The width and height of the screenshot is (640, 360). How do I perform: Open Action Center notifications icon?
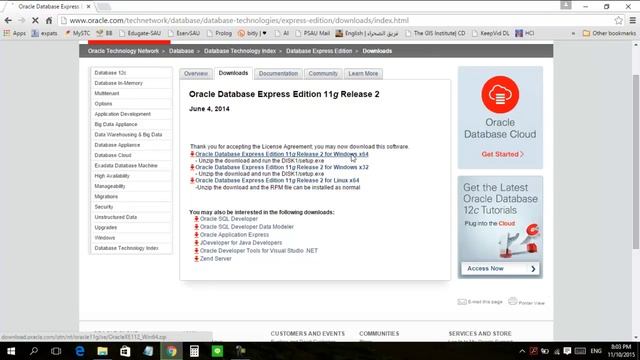click(567, 351)
